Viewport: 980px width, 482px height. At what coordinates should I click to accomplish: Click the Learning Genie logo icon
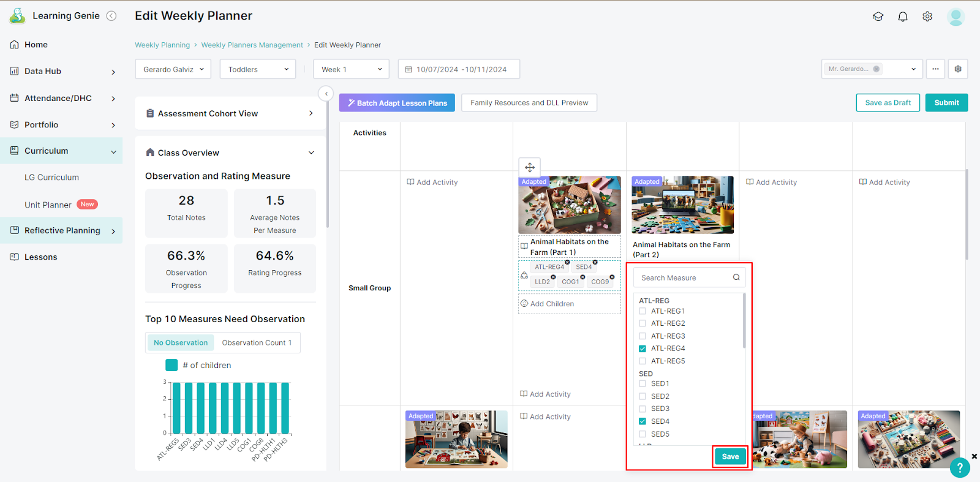17,16
